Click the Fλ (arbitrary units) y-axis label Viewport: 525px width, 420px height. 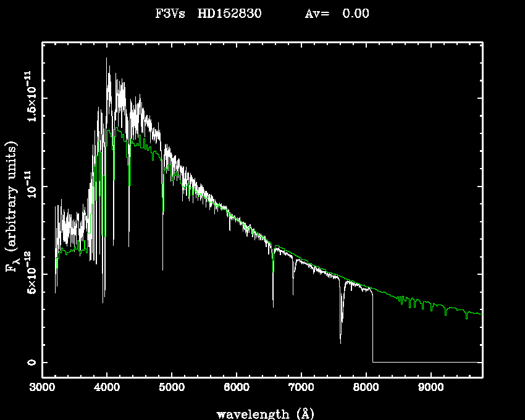coord(12,207)
